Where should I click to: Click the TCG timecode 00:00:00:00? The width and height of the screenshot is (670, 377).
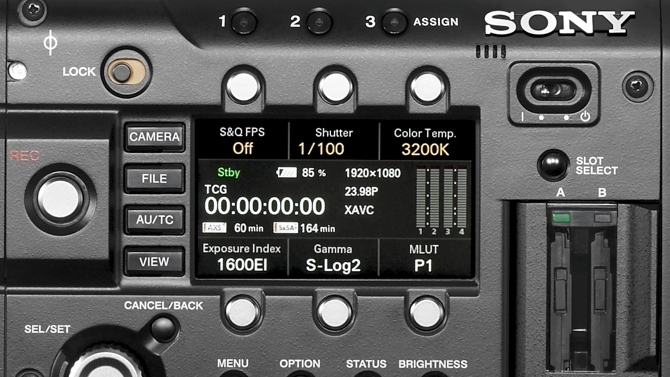[x=265, y=206]
